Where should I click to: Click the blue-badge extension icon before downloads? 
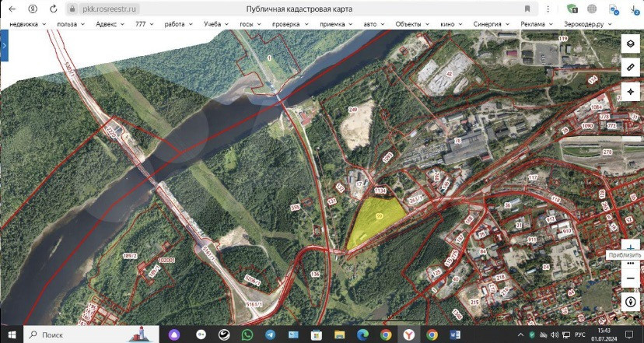coord(614,9)
